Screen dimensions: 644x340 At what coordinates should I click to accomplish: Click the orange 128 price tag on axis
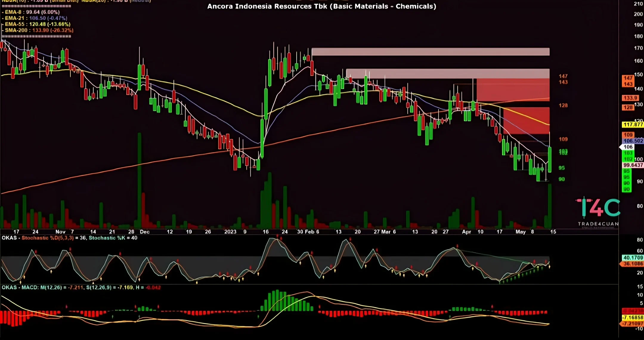628,108
